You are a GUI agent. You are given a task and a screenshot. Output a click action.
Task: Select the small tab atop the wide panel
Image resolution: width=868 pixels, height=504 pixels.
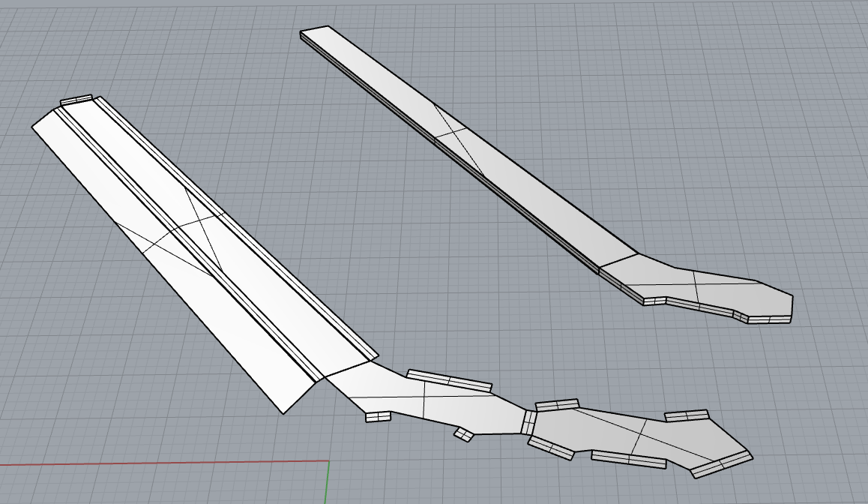click(76, 100)
